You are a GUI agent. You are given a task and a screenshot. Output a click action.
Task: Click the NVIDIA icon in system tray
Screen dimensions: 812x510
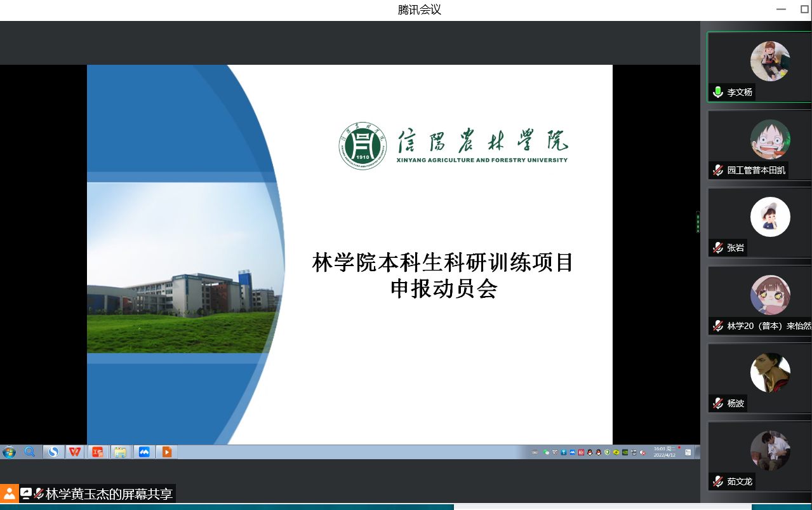pyautogui.click(x=625, y=452)
